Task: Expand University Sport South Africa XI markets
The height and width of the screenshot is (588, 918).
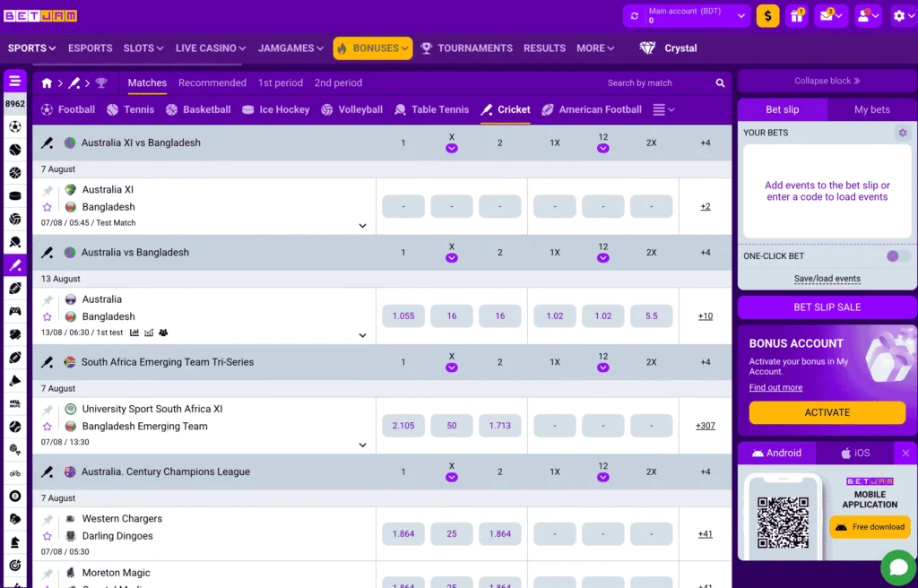Action: (362, 445)
